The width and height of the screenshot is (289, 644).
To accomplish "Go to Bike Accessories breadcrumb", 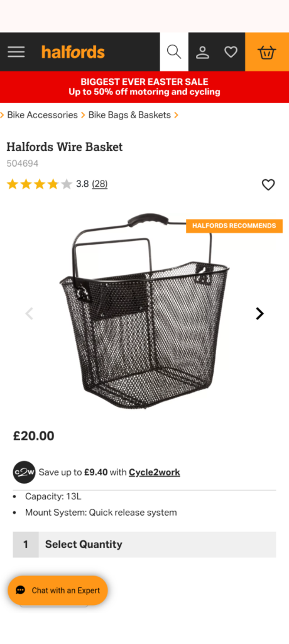I will [42, 115].
